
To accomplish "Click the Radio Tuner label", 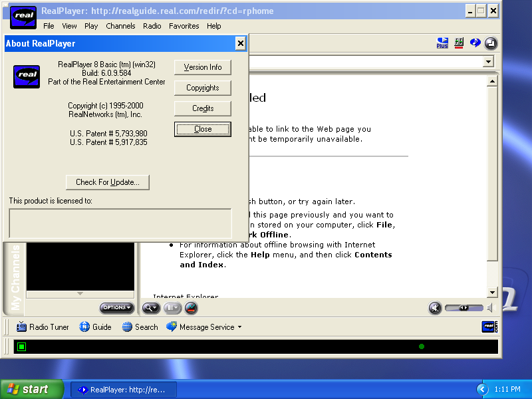I will click(49, 327).
